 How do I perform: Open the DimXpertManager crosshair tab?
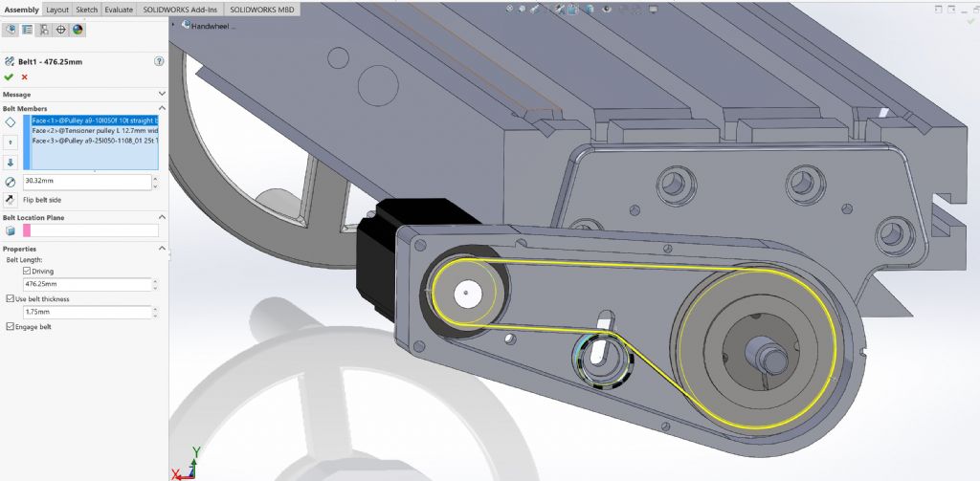pyautogui.click(x=60, y=30)
